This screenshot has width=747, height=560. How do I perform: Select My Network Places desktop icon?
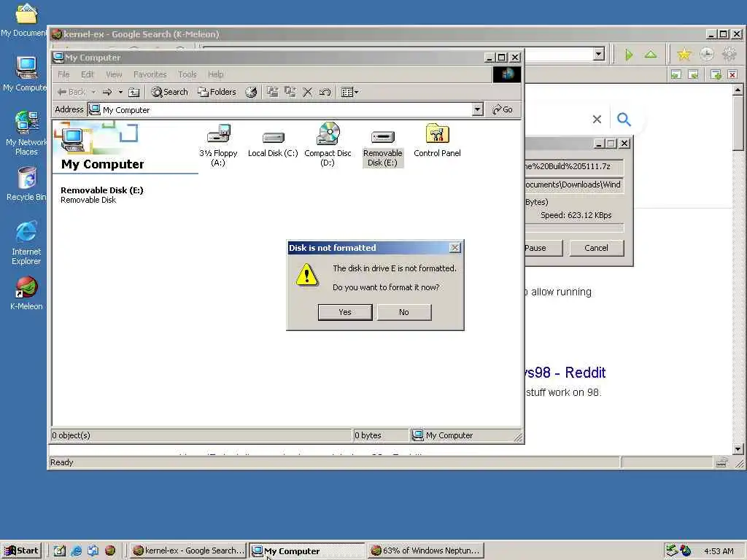tap(26, 133)
